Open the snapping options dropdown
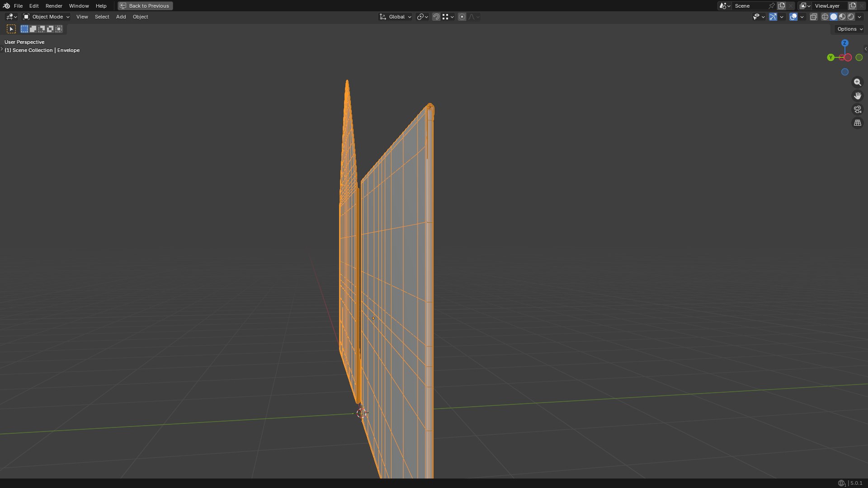Screen dimensions: 868x488 [x=448, y=17]
